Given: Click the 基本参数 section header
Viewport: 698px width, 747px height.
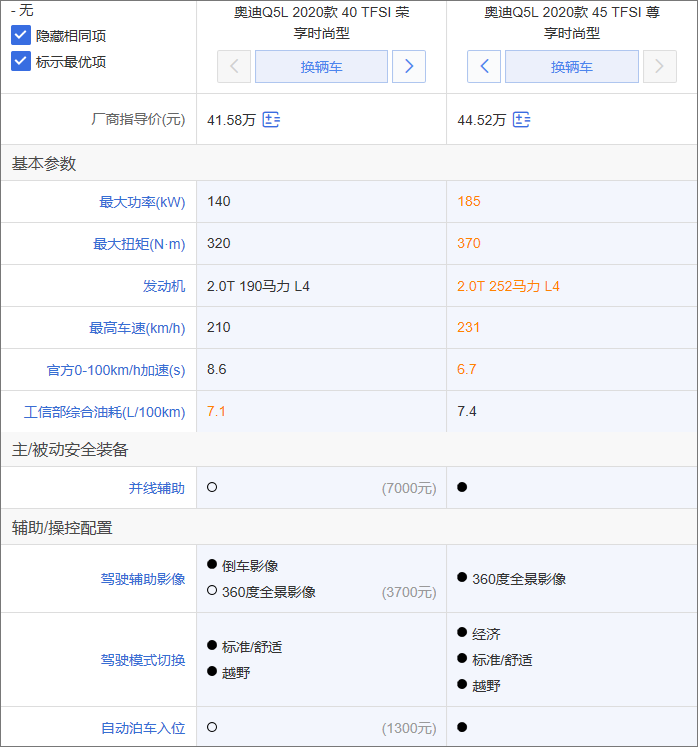Looking at the screenshot, I should pyautogui.click(x=44, y=163).
